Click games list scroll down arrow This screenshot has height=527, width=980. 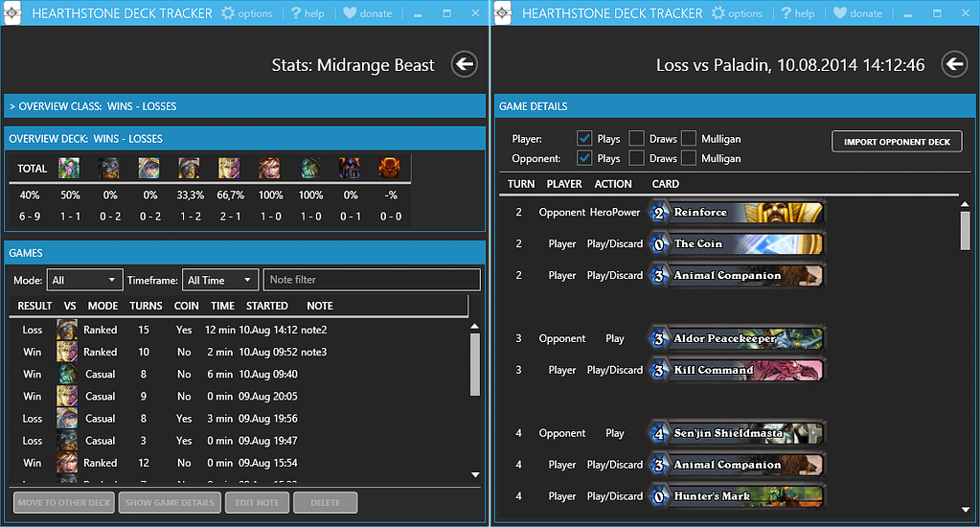475,475
